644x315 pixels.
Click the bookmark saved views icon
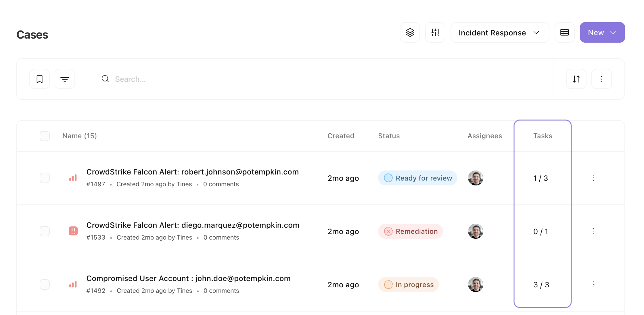40,79
